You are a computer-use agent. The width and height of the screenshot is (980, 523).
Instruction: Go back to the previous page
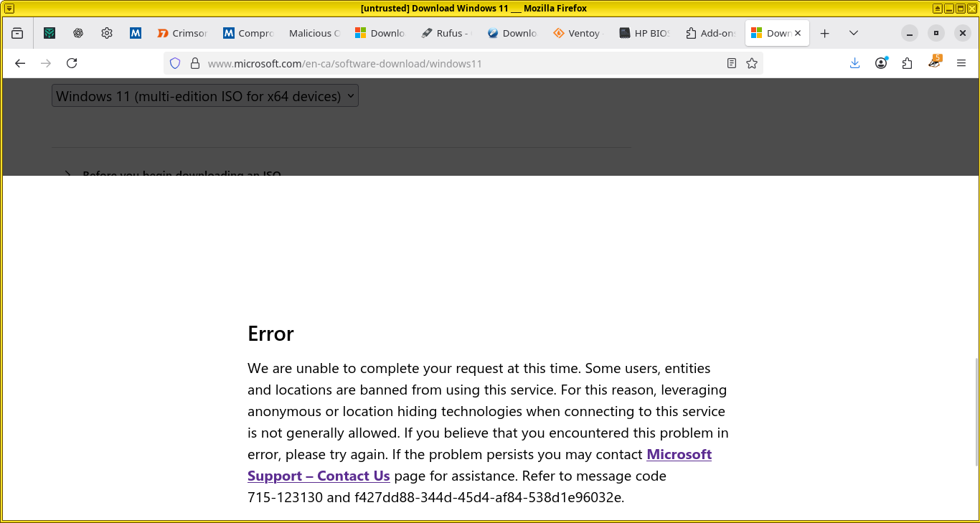point(20,63)
